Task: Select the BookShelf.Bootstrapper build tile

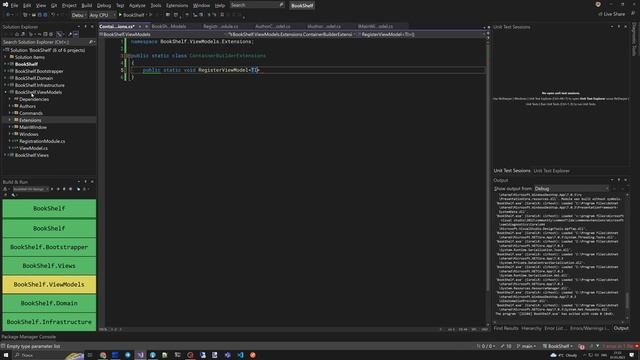Action: [x=49, y=247]
